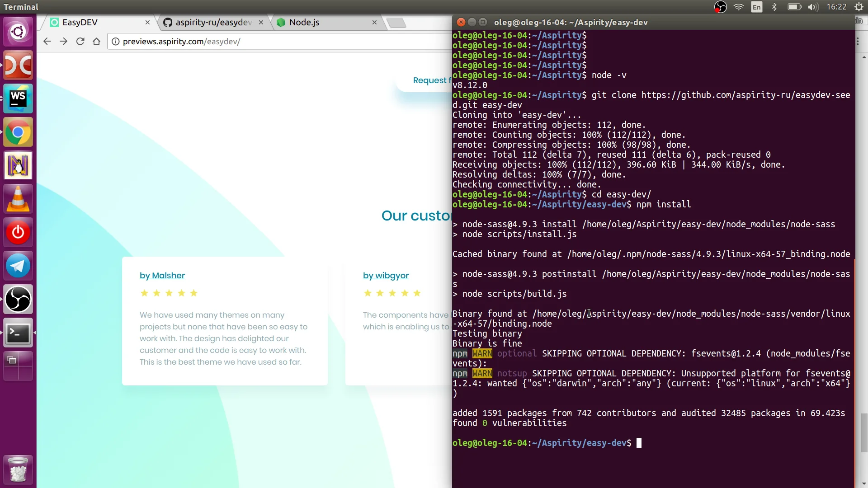Open VLC media player in the dock

pos(18,199)
